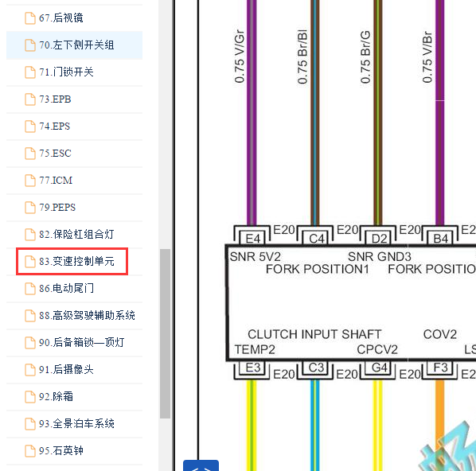
Task: Click the file icon beside 79.PEPS
Action: click(30, 207)
